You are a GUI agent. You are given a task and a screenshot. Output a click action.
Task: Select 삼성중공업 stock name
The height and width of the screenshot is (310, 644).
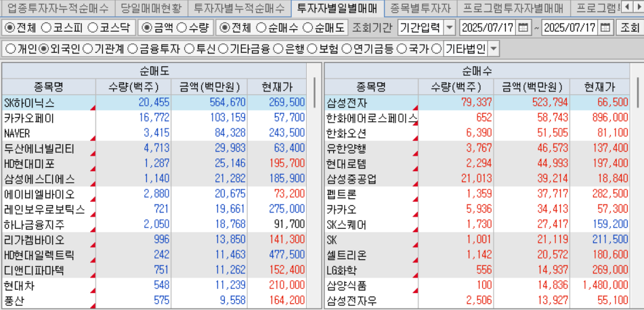coord(352,179)
